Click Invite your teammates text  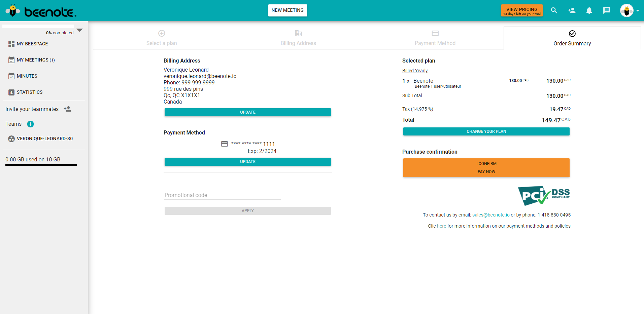(x=32, y=109)
